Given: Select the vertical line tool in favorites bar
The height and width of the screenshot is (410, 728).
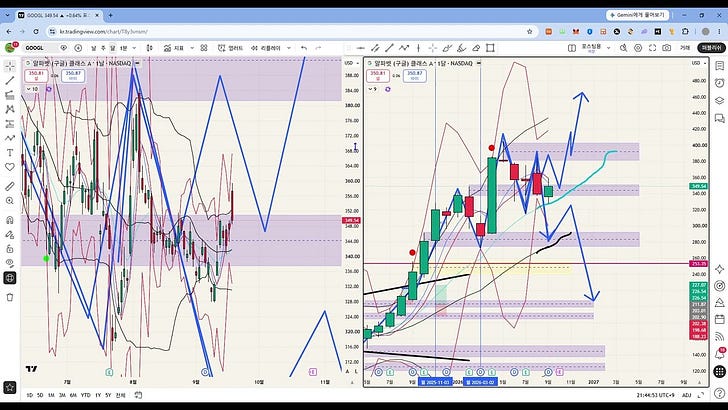Looking at the screenshot, I should click(x=418, y=48).
